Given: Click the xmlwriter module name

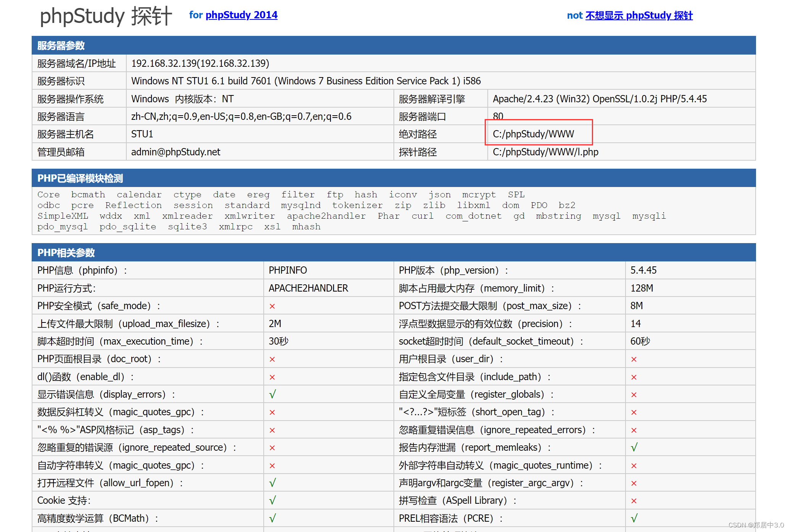Looking at the screenshot, I should coord(250,216).
